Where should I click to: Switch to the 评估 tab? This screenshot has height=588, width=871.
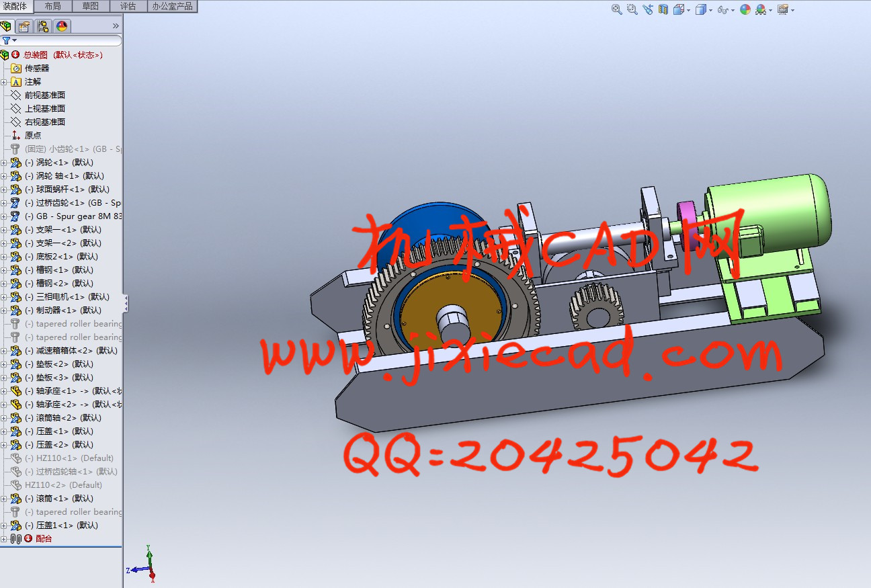128,6
